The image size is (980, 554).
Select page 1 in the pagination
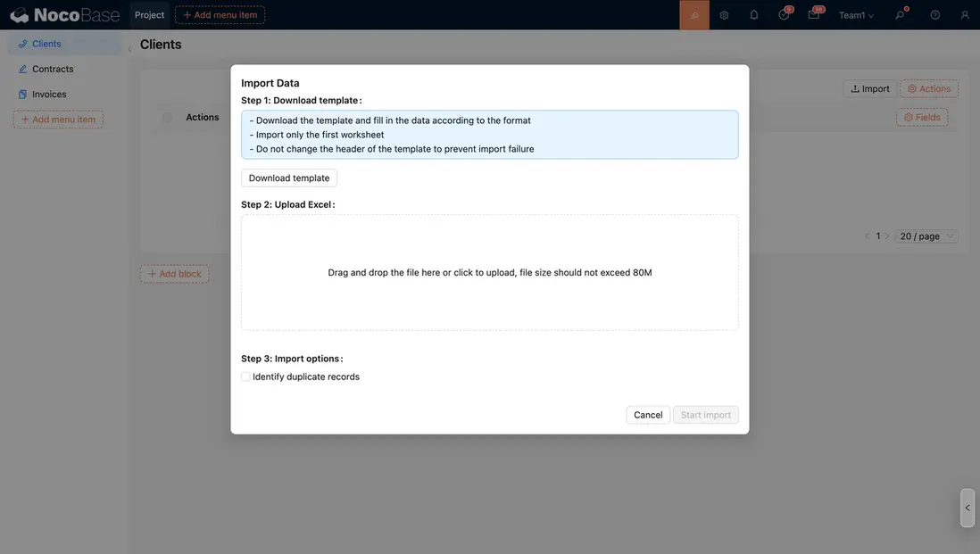click(877, 236)
